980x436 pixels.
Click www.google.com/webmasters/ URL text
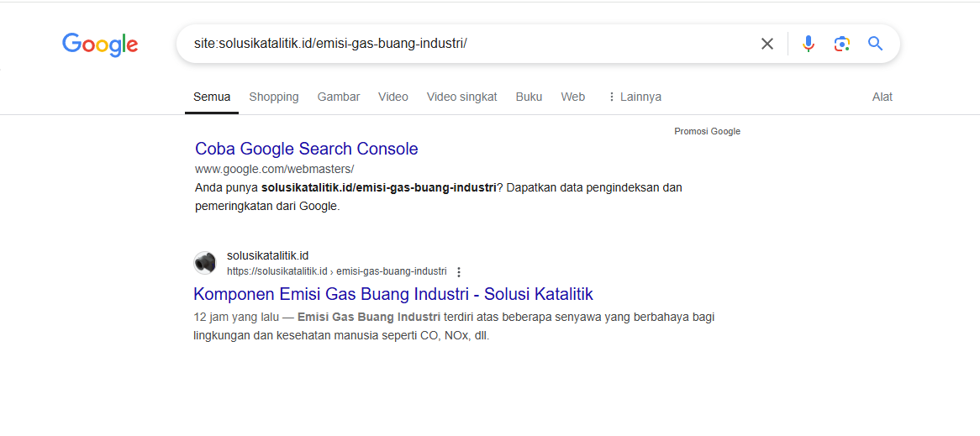[274, 170]
